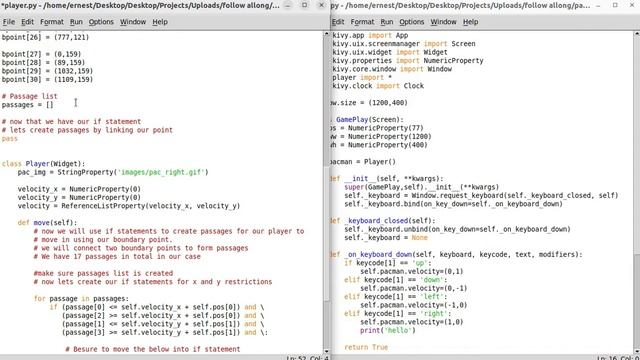Screen dimensions: 640x360
Task: Open the Window menu in the right window
Action: click(443, 22)
